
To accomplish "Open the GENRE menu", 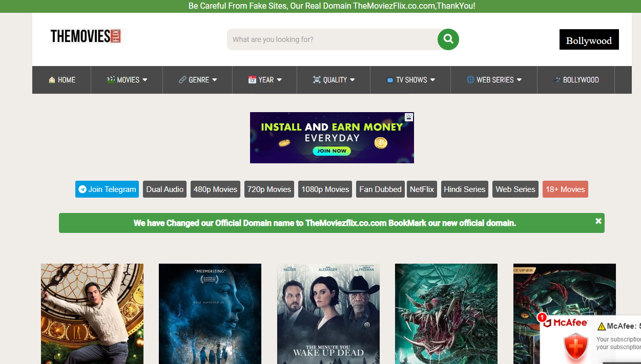I will [x=198, y=80].
